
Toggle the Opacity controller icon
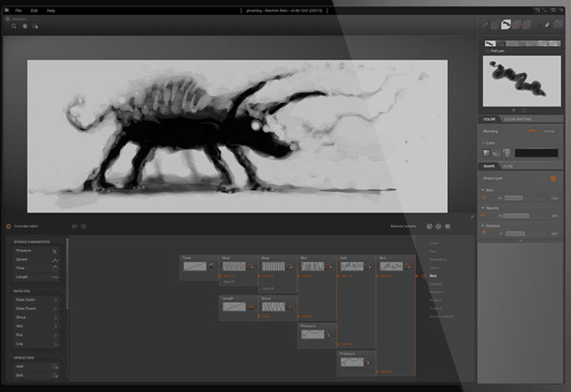483,215
